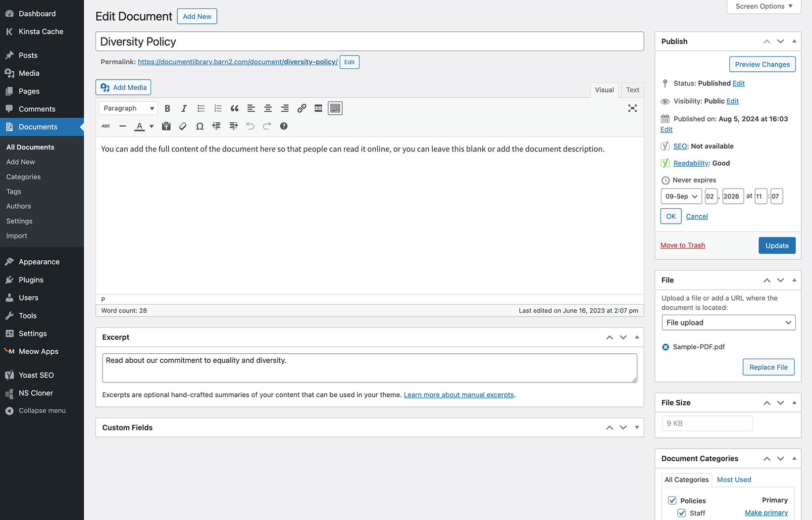Uncheck the Staff category
This screenshot has height=520, width=812.
(682, 513)
